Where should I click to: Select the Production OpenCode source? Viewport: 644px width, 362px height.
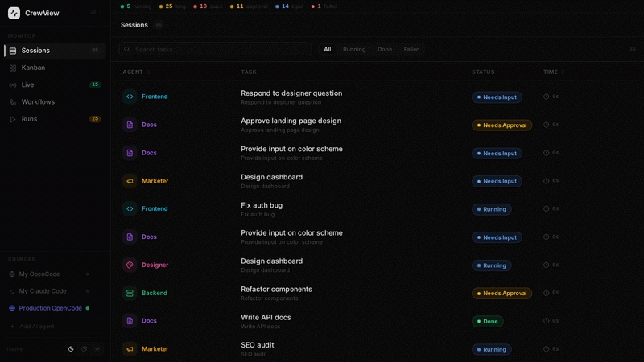[x=49, y=308]
